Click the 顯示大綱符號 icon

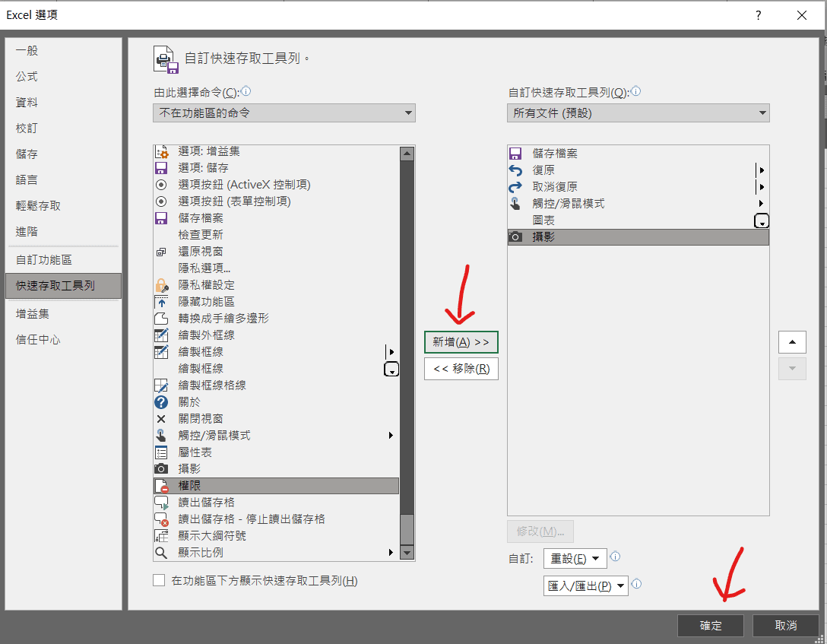161,536
